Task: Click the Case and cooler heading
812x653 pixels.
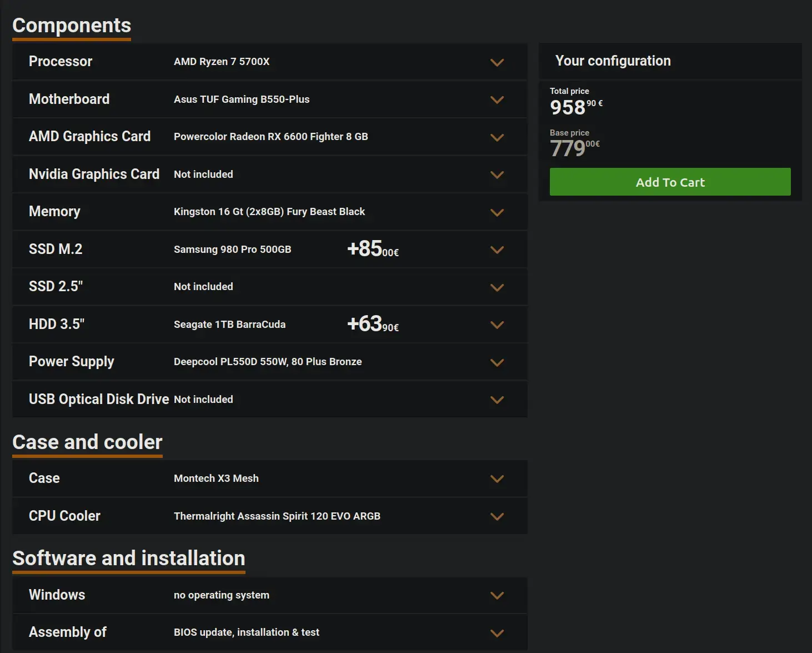Action: click(87, 442)
